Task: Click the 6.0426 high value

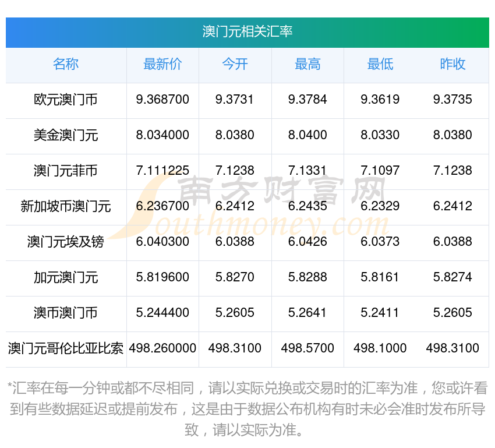Action: pyautogui.click(x=307, y=242)
